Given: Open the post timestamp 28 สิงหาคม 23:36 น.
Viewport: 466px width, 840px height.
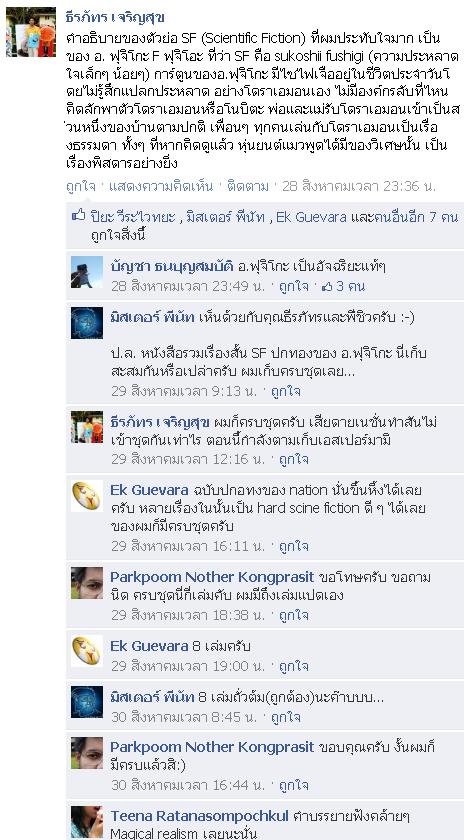Looking at the screenshot, I should click(359, 186).
